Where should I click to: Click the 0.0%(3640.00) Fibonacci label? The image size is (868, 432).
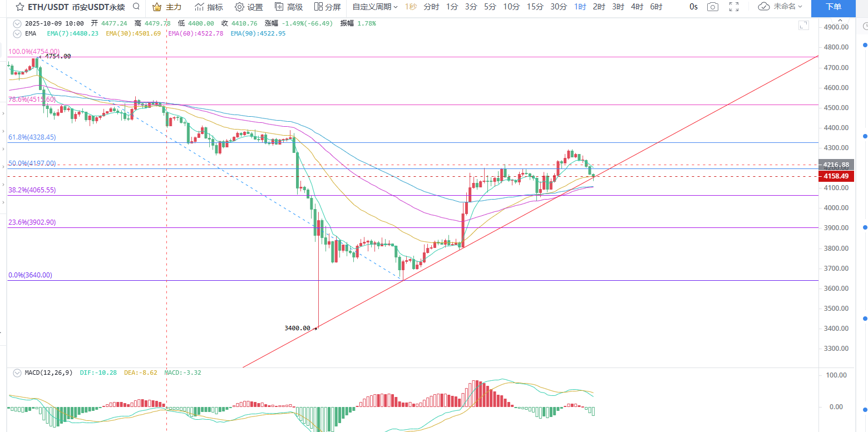coord(30,275)
